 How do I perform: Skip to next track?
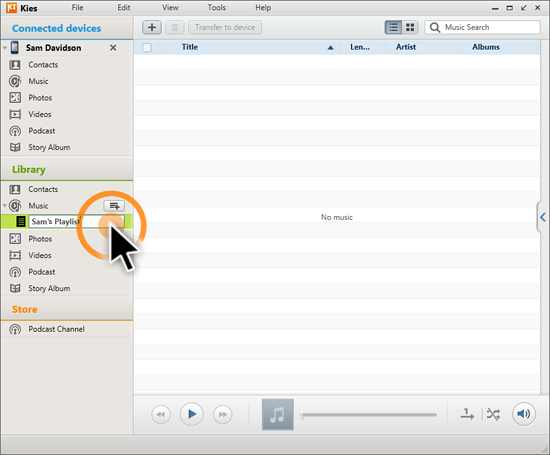pyautogui.click(x=222, y=415)
